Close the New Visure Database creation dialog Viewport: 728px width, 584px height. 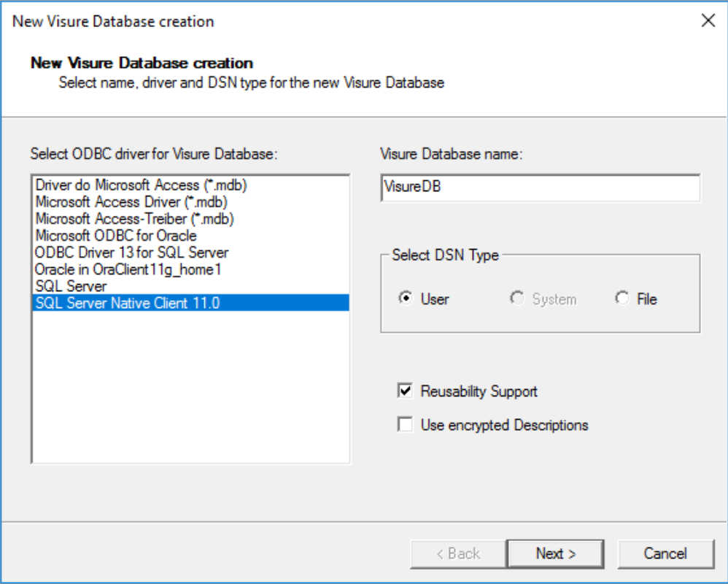coord(708,20)
